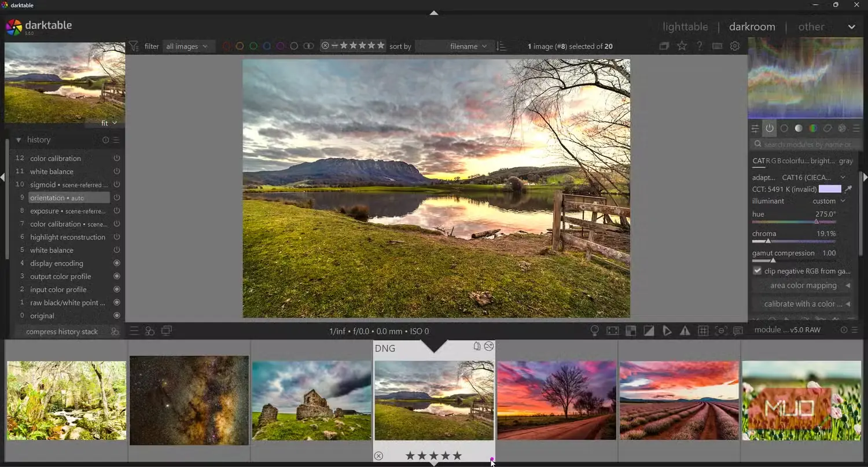Open quick access panel sliders icon
Viewport: 868px width, 467px height.
point(755,128)
